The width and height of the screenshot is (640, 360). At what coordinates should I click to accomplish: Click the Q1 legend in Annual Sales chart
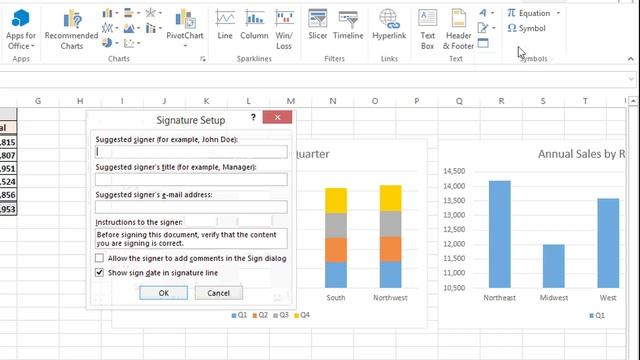tap(597, 316)
